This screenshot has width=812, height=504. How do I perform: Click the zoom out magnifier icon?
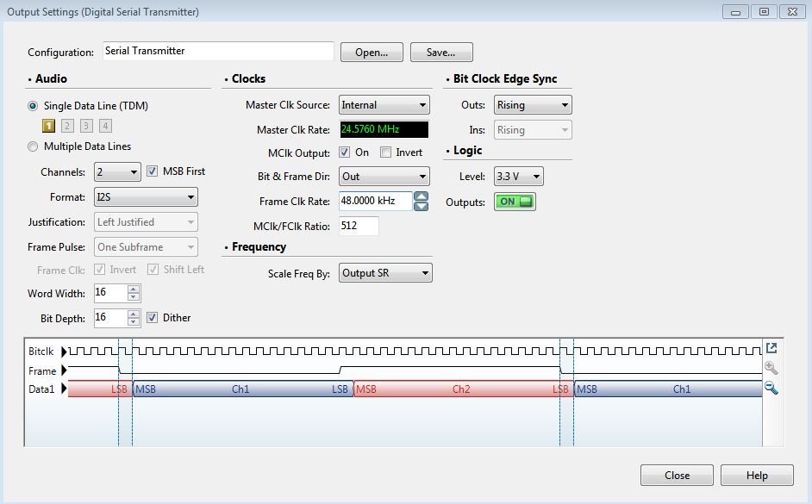(x=771, y=388)
